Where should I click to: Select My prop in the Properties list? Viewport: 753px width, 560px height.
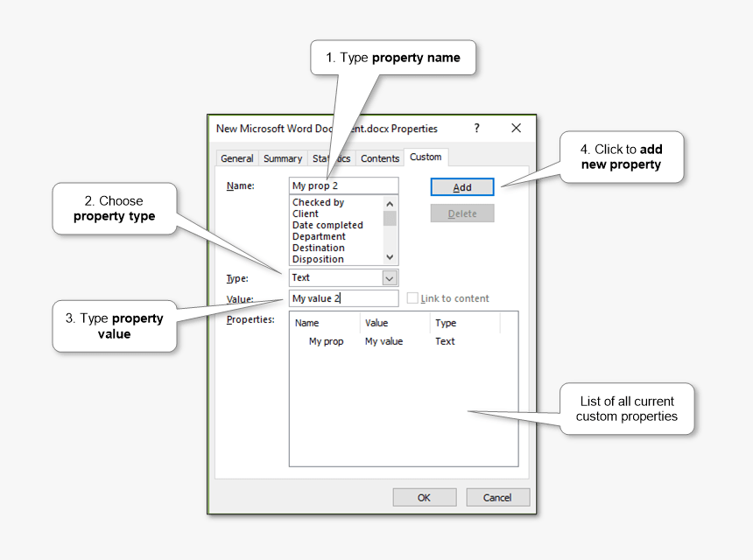325,341
